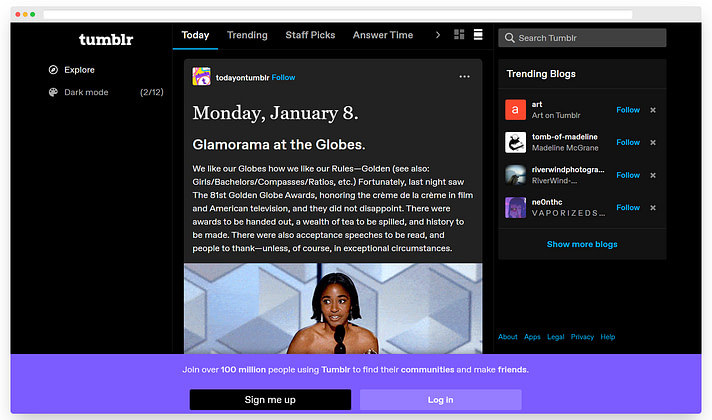This screenshot has height=420, width=712.
Task: Expand Show more blogs
Action: (582, 244)
